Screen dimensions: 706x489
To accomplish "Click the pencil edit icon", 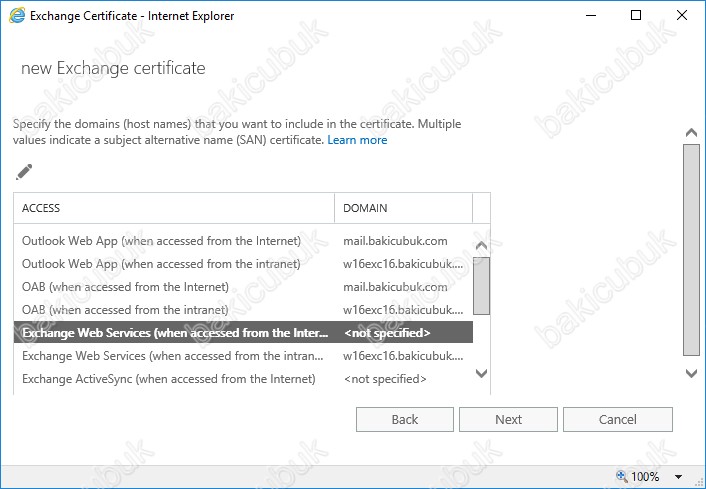I will point(24,172).
